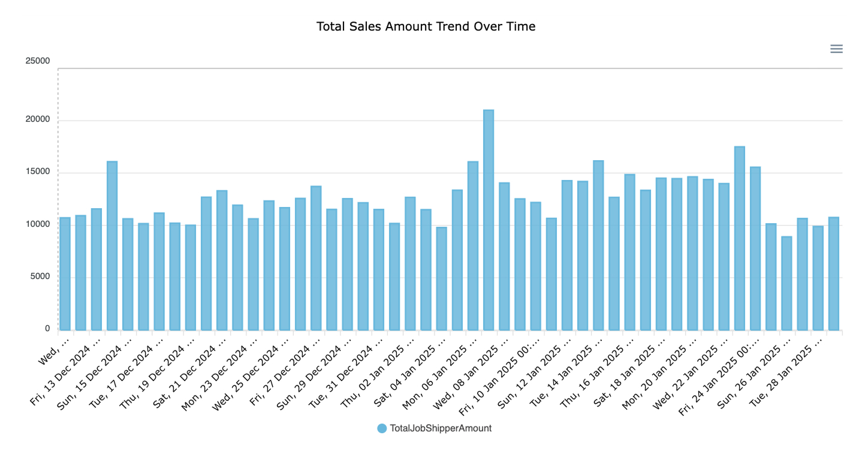Click the blue TotalJobShipperAmount legend marker
868x453 pixels.
click(382, 428)
